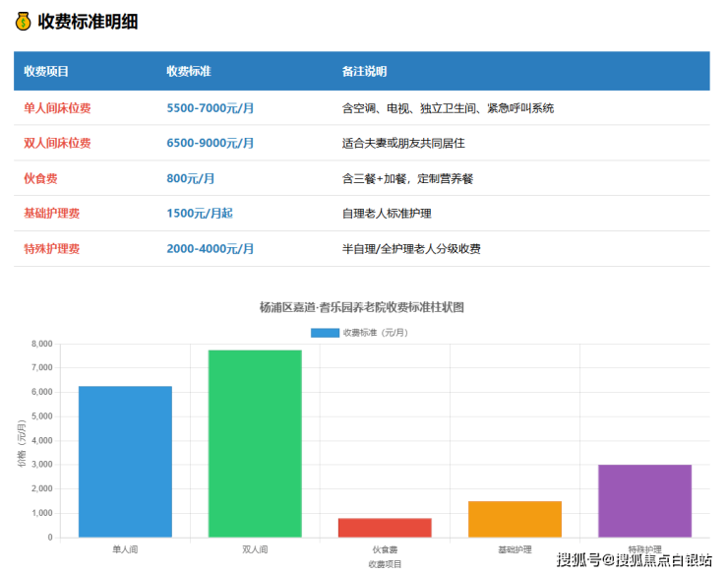
Task: Click the blue 单人间 bar
Action: point(125,461)
